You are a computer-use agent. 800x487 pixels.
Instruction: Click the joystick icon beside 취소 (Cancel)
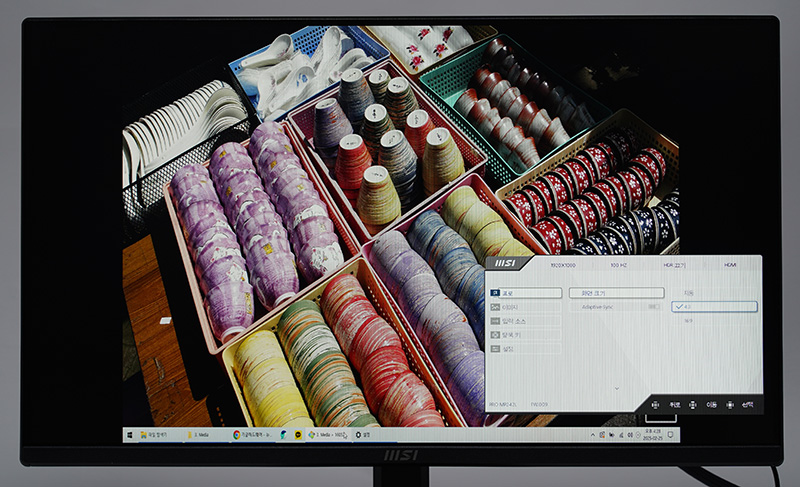tap(656, 405)
